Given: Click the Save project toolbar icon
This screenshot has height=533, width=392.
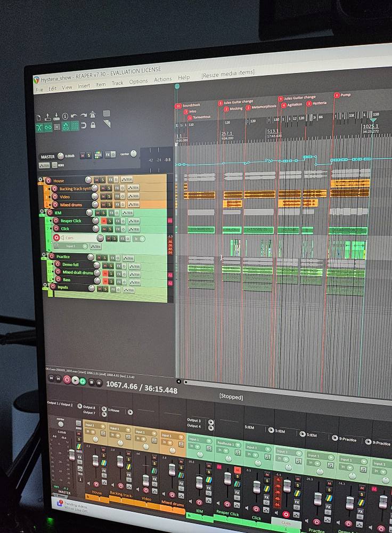Looking at the screenshot, I should click(56, 117).
